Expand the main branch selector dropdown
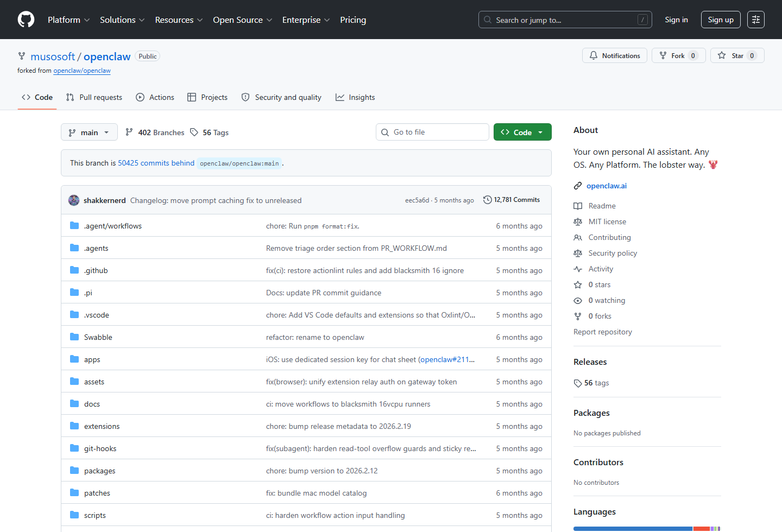 (89, 132)
